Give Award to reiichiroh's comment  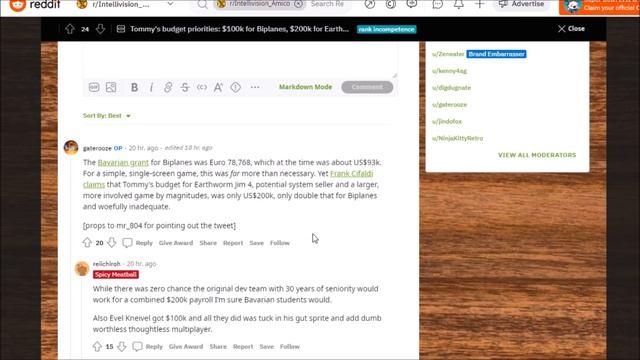[186, 347]
